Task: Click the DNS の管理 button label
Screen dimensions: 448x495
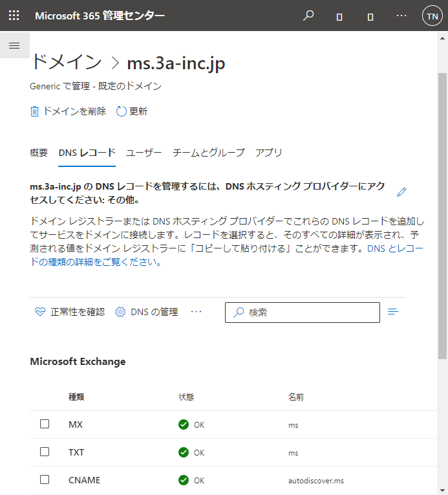Action: tap(155, 312)
